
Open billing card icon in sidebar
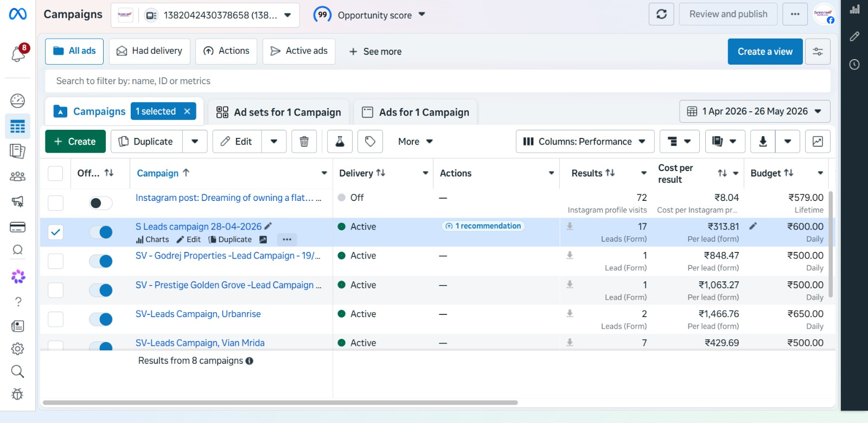pos(18,227)
